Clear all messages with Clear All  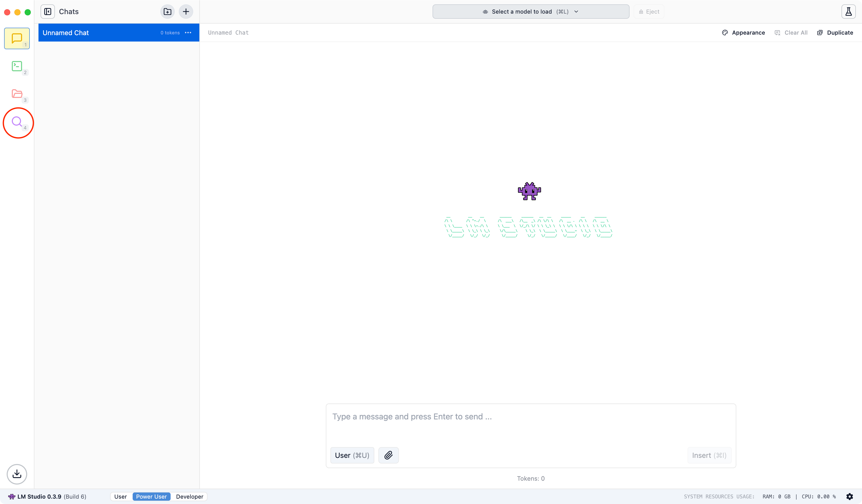point(791,33)
